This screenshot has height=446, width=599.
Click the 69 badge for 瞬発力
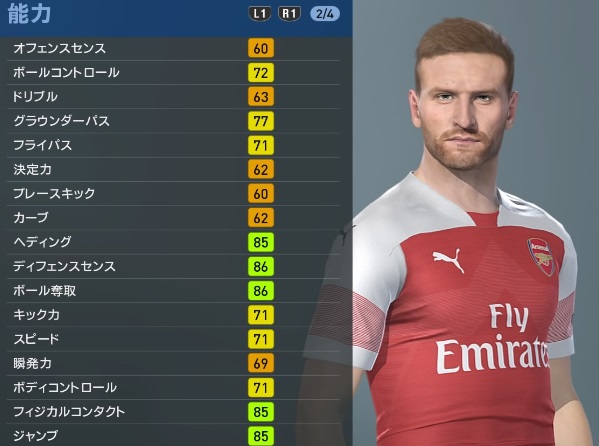click(261, 363)
